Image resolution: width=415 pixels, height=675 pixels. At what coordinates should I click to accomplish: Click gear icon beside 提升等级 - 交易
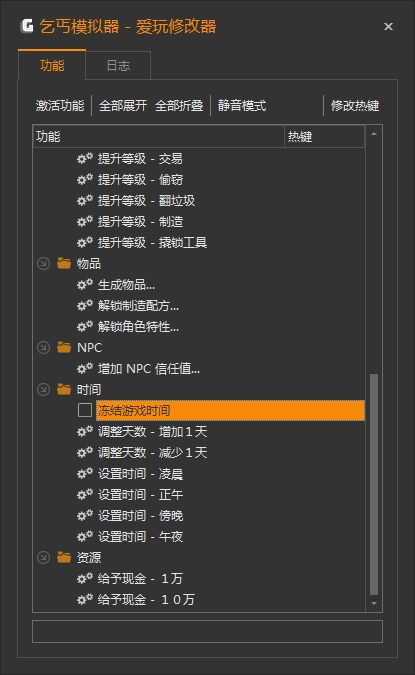(85, 158)
